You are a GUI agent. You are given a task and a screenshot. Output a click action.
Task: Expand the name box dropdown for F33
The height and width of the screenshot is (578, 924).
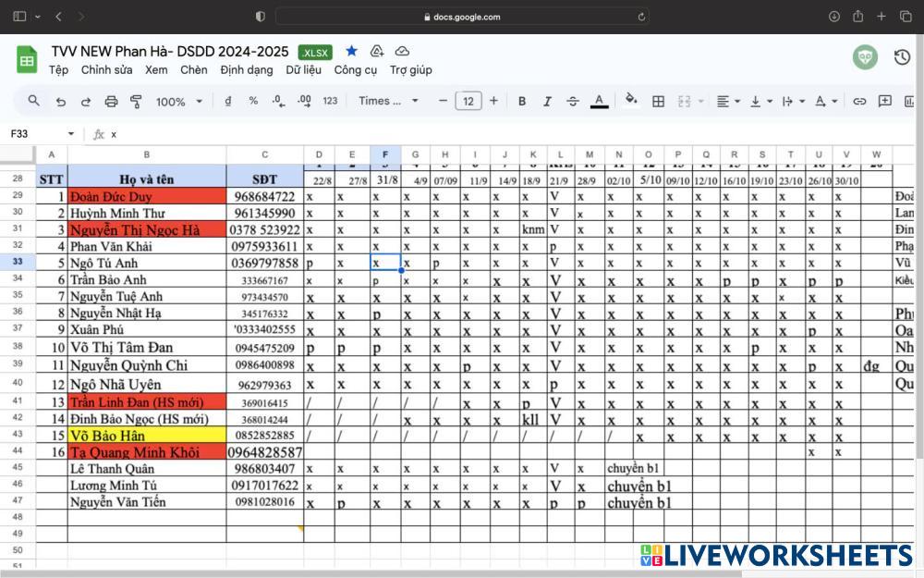click(x=71, y=134)
